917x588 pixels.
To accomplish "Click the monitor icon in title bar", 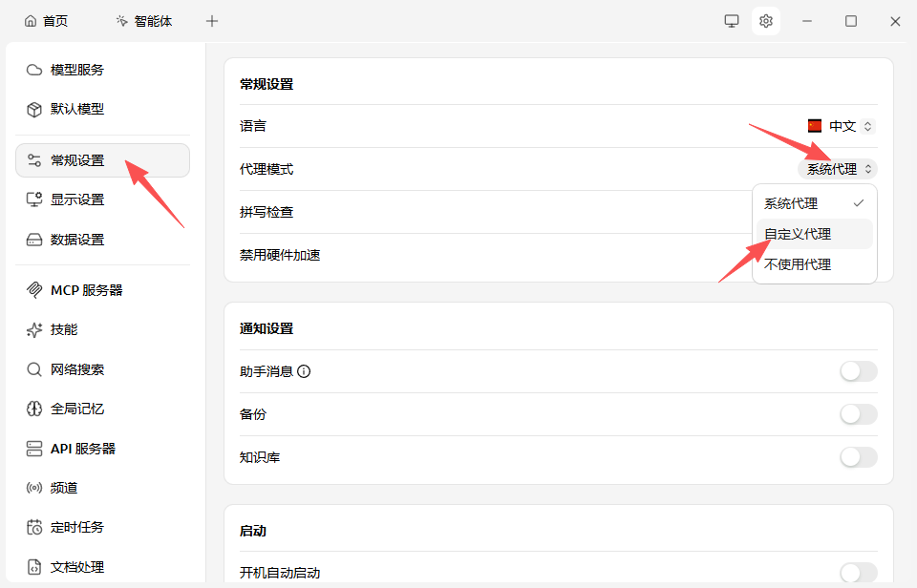I will tap(732, 21).
